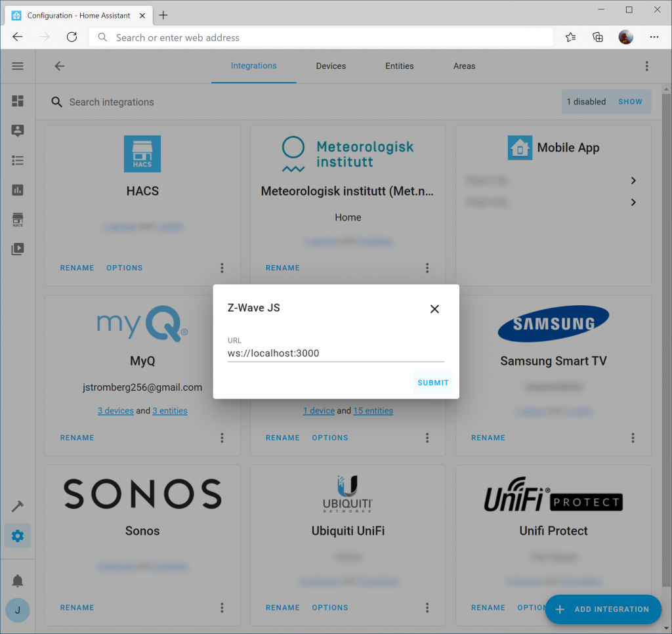
Task: Close the Home Assistant browser tab
Action: tap(142, 16)
